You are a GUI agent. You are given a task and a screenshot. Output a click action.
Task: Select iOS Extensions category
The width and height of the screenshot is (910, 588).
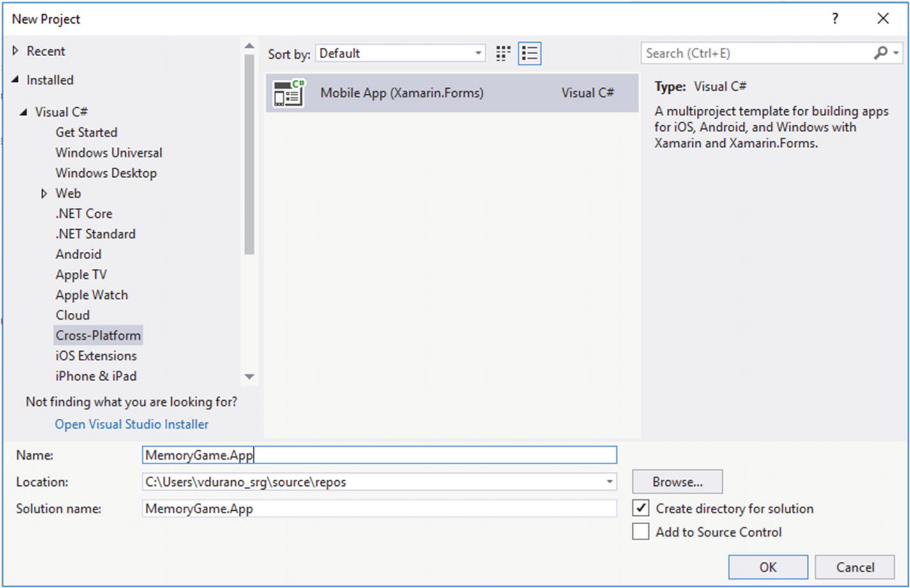[x=96, y=356]
